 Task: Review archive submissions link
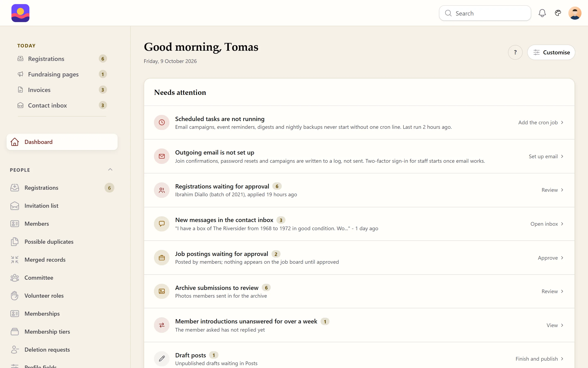pyautogui.click(x=552, y=291)
